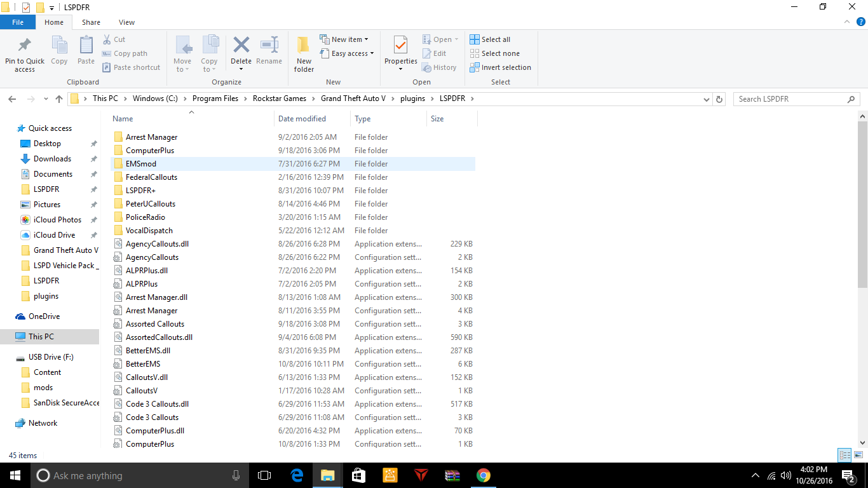Open Windows Store from taskbar
This screenshot has height=488, width=868.
coord(358,475)
